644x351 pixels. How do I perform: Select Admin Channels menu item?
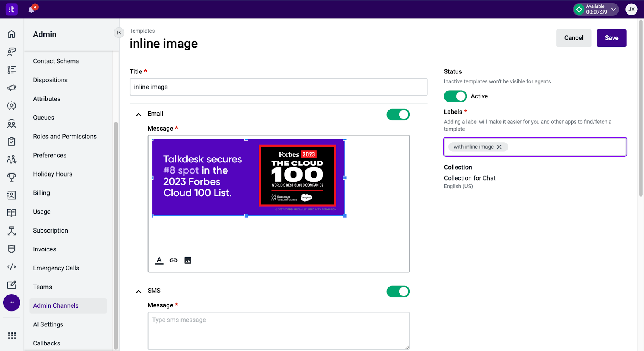68,306
